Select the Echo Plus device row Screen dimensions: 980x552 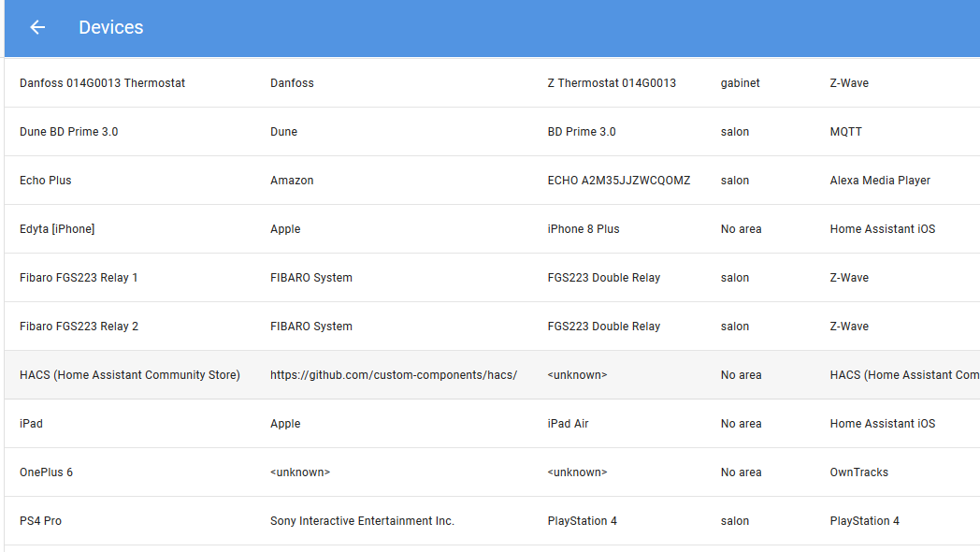pos(46,180)
